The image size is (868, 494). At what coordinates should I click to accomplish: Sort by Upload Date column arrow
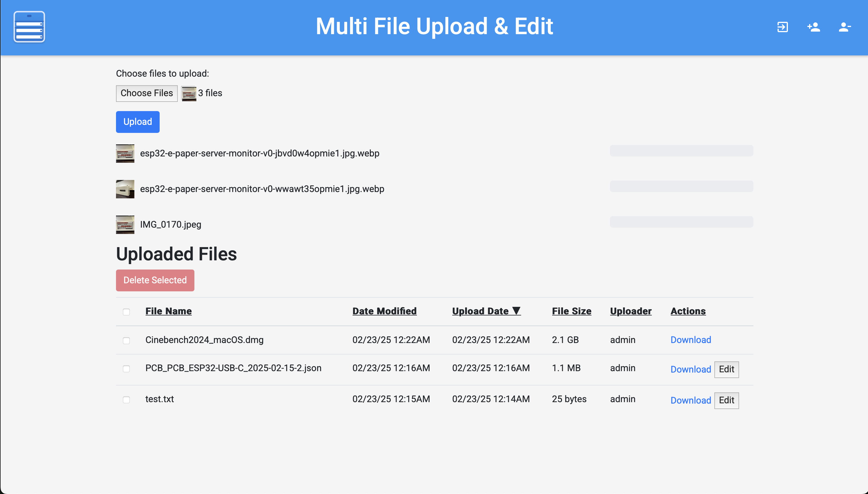tap(516, 311)
